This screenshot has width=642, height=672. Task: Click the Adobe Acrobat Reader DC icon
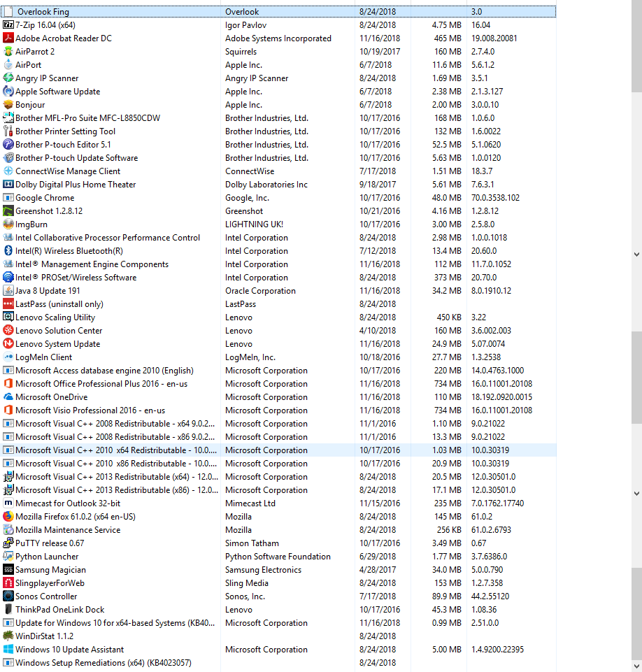[x=8, y=38]
